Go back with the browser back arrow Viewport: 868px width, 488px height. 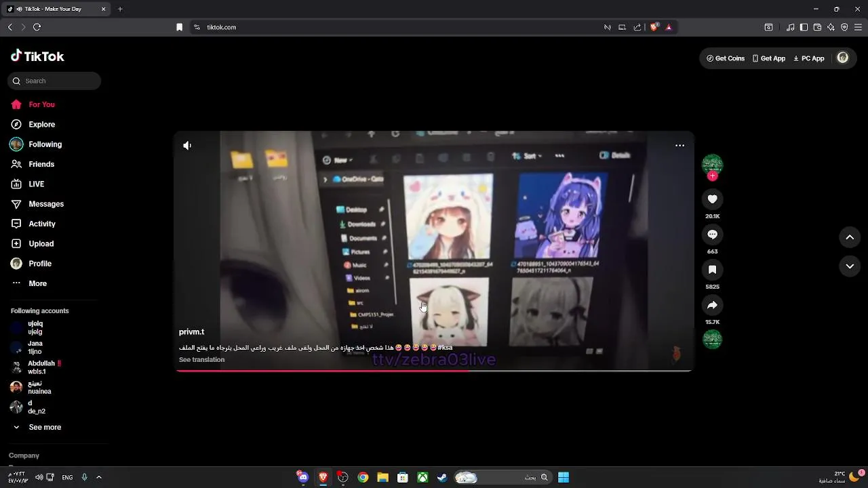9,27
